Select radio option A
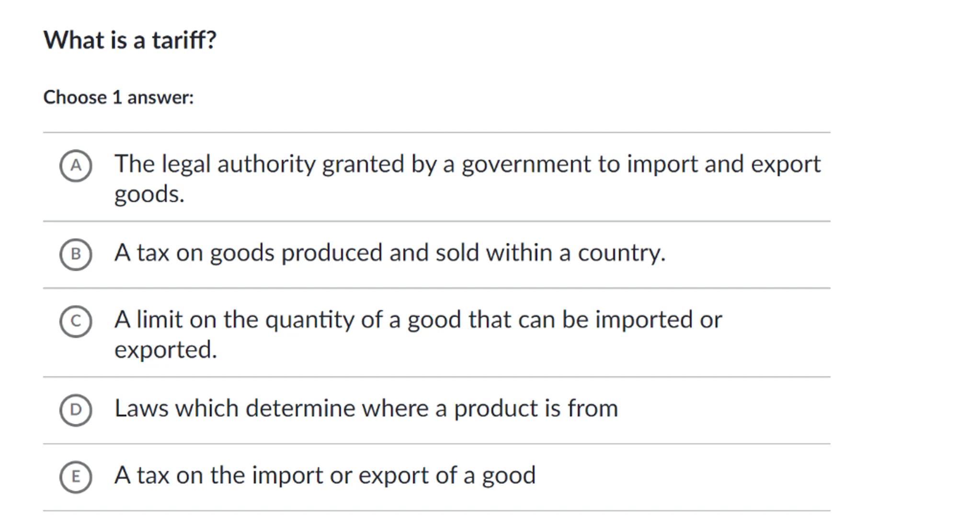Viewport: 980px width, 528px height. [76, 166]
